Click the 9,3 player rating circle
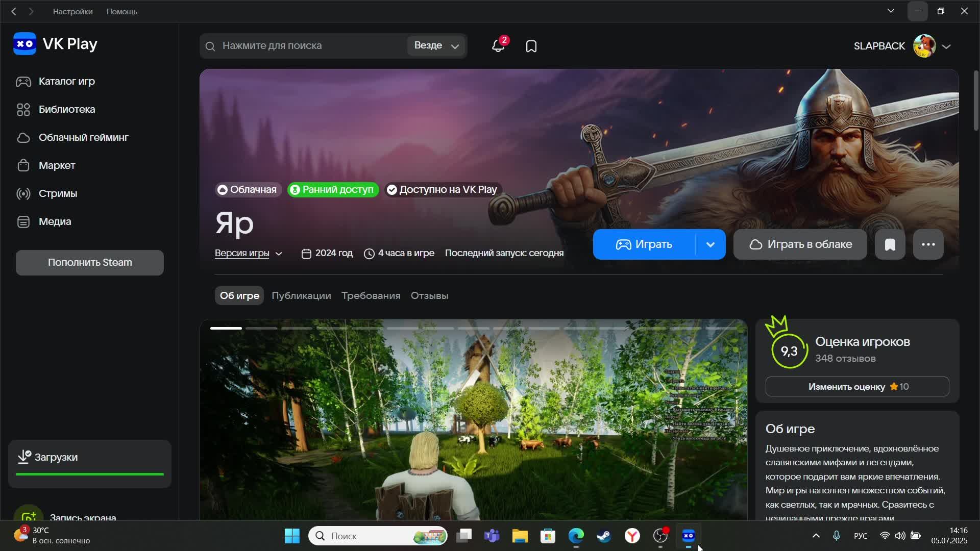Viewport: 980px width, 551px height. pyautogui.click(x=789, y=351)
